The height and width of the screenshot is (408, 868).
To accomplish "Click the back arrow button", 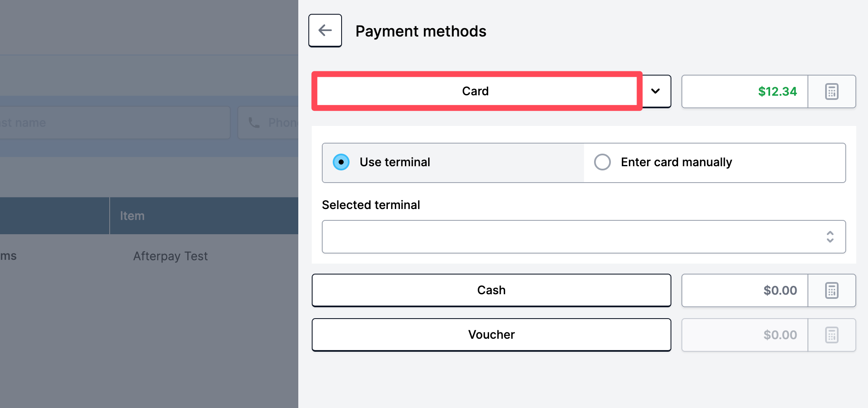I will coord(325,31).
